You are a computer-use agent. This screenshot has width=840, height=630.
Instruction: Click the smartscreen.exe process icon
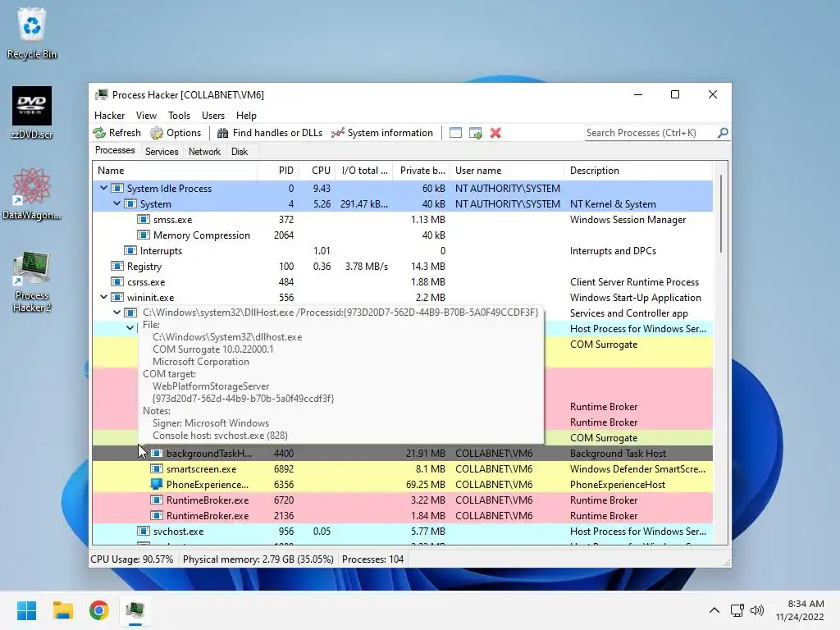[x=157, y=468]
